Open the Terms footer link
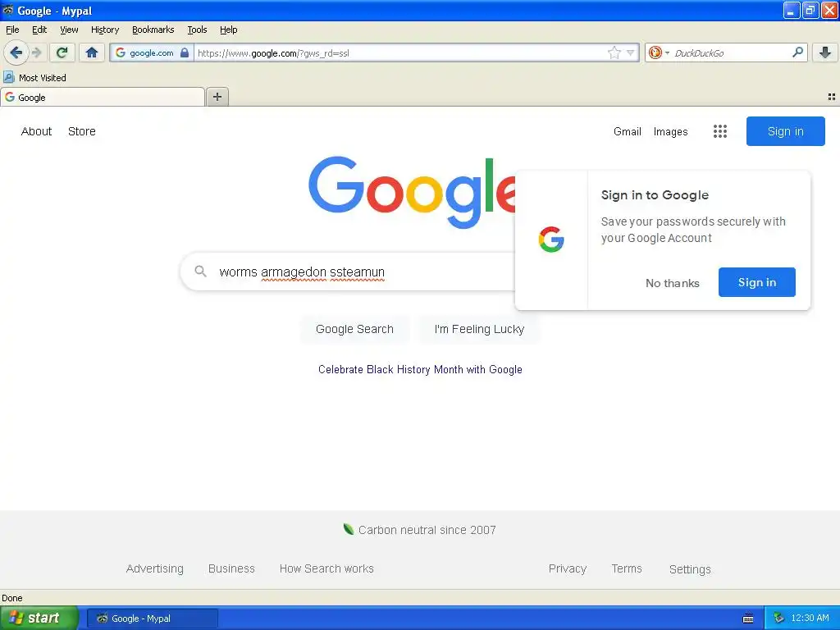The width and height of the screenshot is (840, 630). click(626, 568)
